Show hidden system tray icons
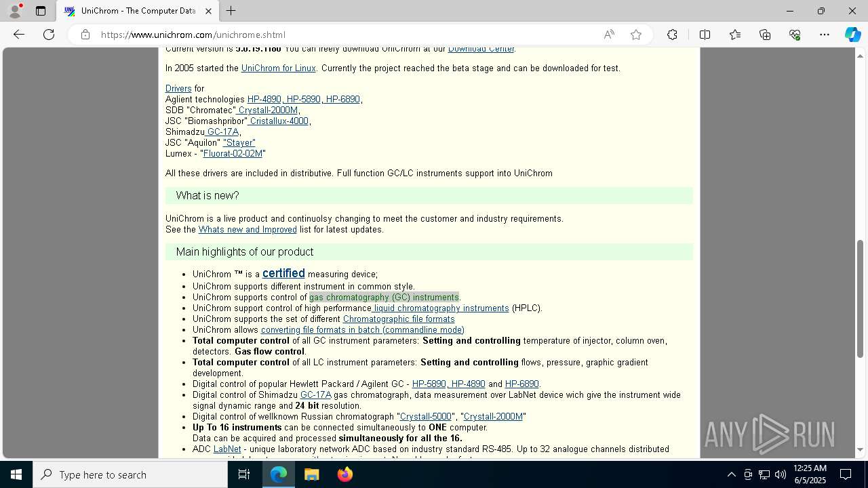The height and width of the screenshot is (488, 868). click(731, 474)
